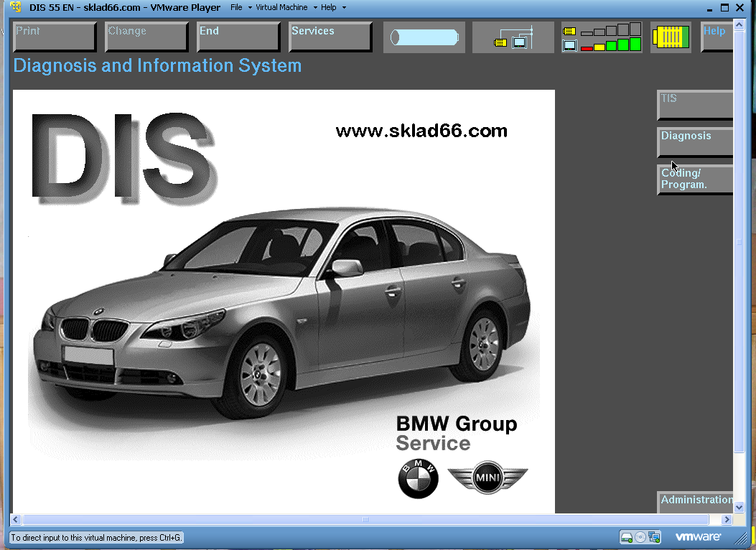Click the BMW Group Service text
Viewport: 756px width, 550px height.
[457, 434]
